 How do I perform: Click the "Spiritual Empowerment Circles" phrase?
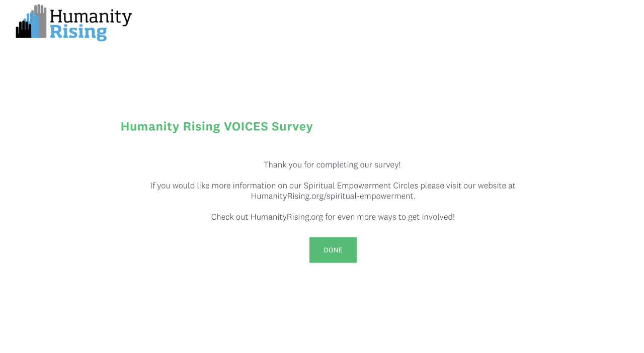(x=360, y=186)
